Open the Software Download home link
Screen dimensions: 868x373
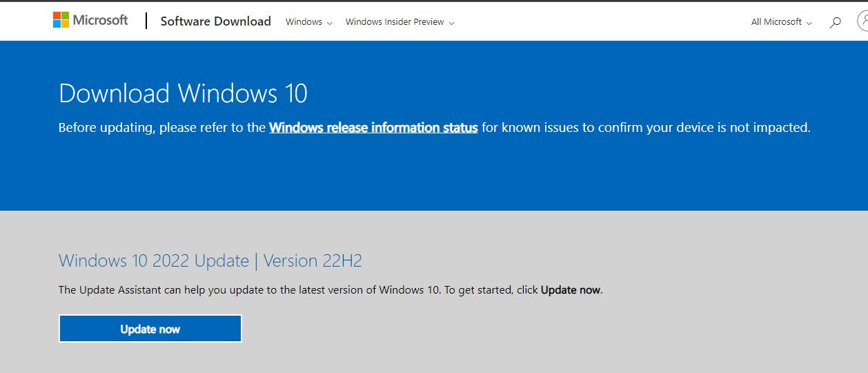(x=215, y=21)
